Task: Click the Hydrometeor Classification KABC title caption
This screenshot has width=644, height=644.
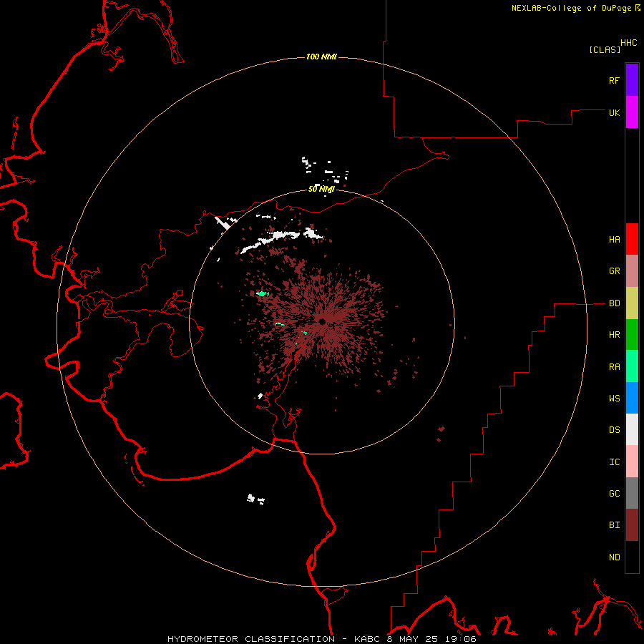Action: [x=321, y=639]
